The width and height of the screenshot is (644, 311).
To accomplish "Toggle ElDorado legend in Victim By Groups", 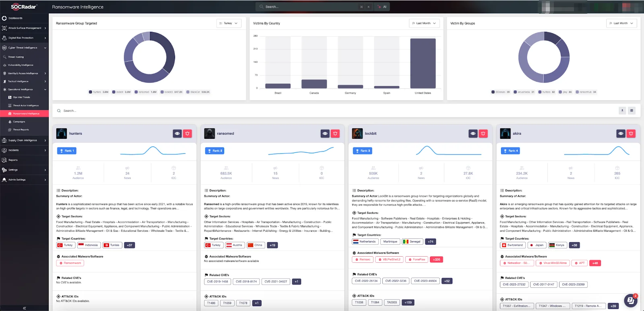I will (x=501, y=92).
